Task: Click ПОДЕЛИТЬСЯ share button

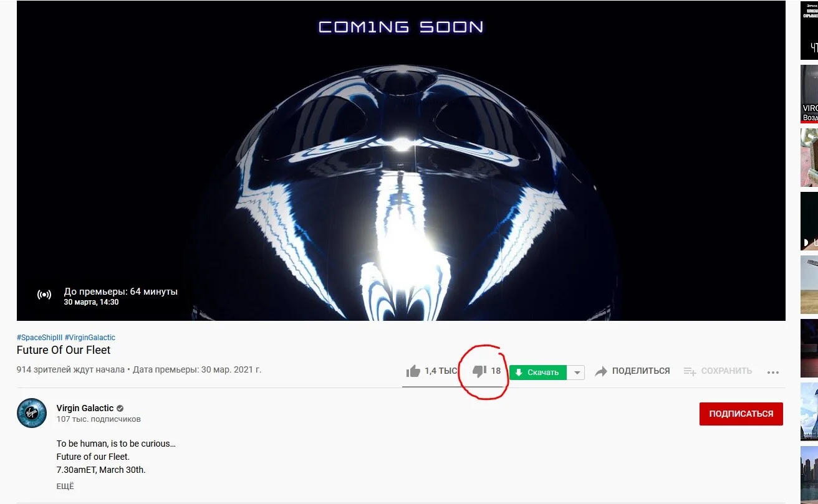Action: [x=632, y=371]
